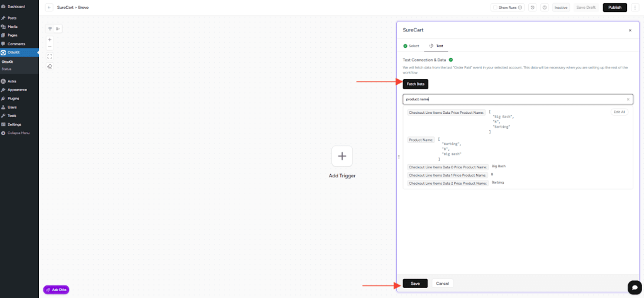Collapse the WordPress admin menu

point(18,133)
